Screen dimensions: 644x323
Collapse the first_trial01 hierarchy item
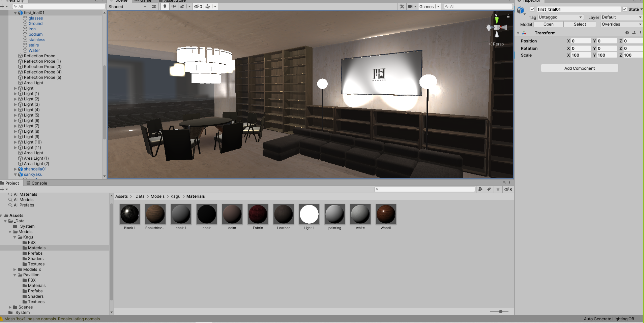[15, 13]
